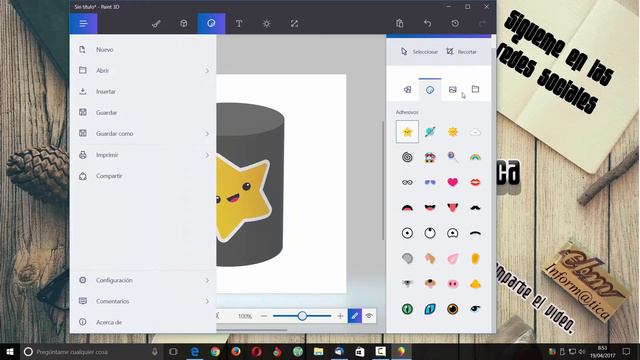Open the Windows Start menu
This screenshot has height=360, width=640.
tap(10, 351)
